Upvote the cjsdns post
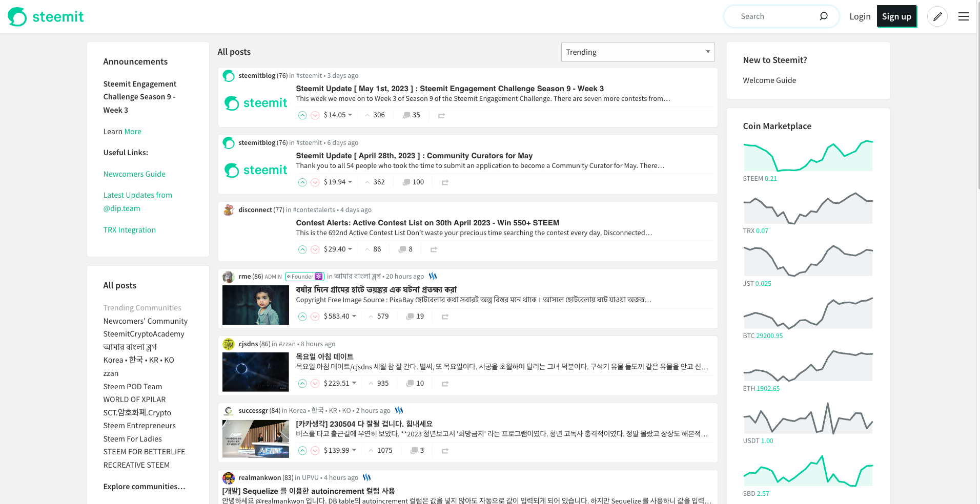 [x=302, y=384]
